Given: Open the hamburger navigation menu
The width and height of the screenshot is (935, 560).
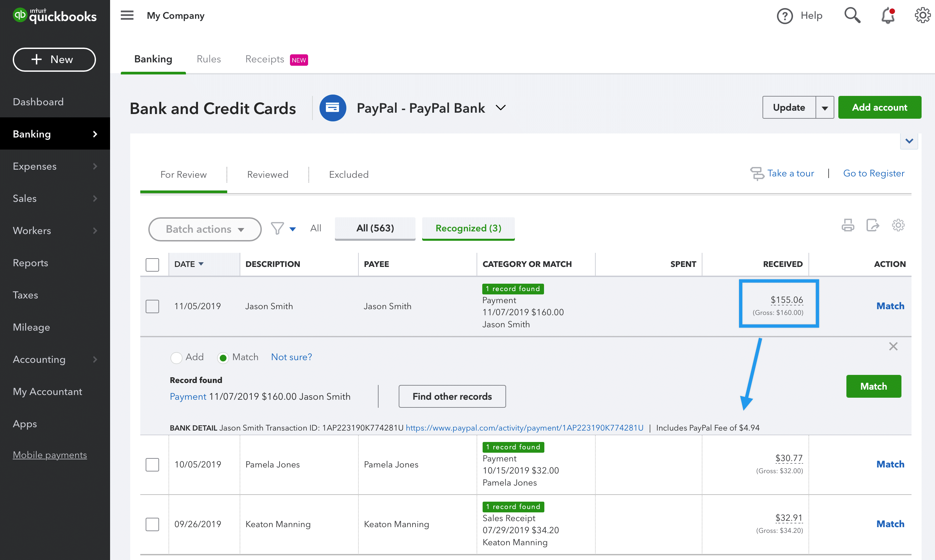Looking at the screenshot, I should (127, 15).
